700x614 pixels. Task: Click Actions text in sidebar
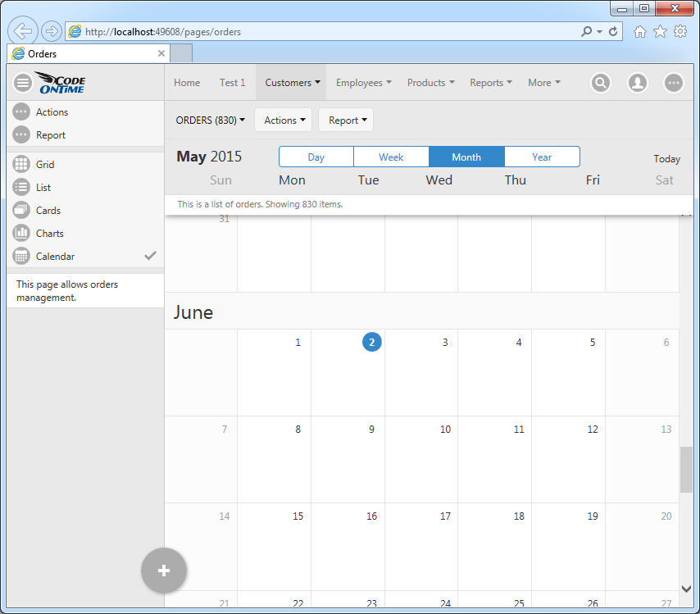(52, 111)
